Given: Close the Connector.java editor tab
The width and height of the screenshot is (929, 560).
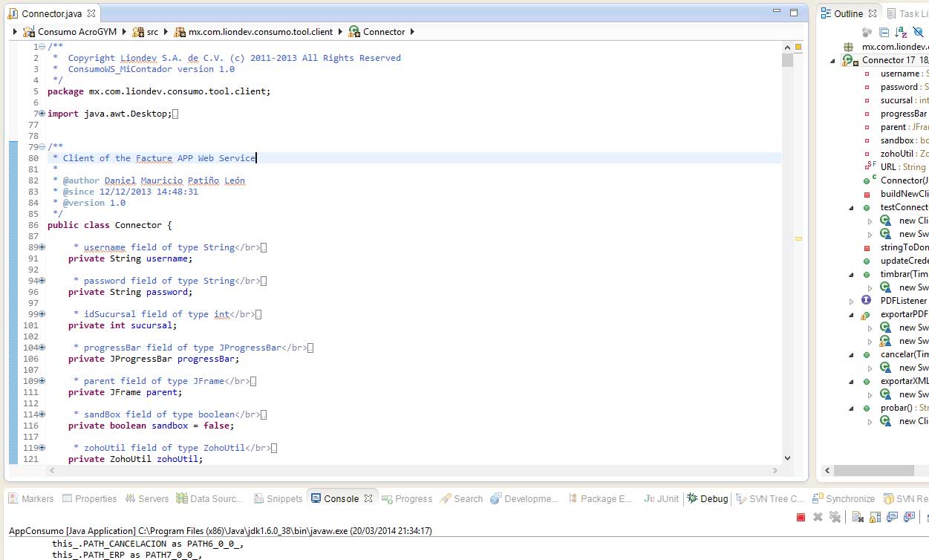Looking at the screenshot, I should point(91,13).
